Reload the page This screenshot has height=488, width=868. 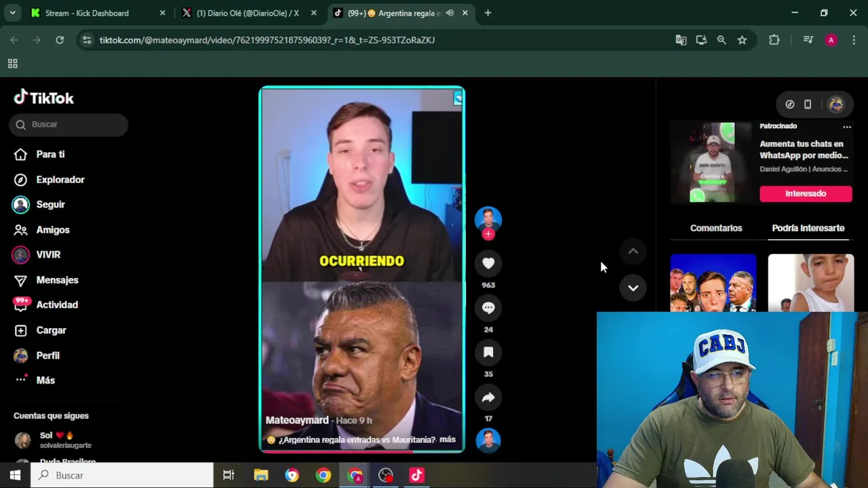(60, 40)
